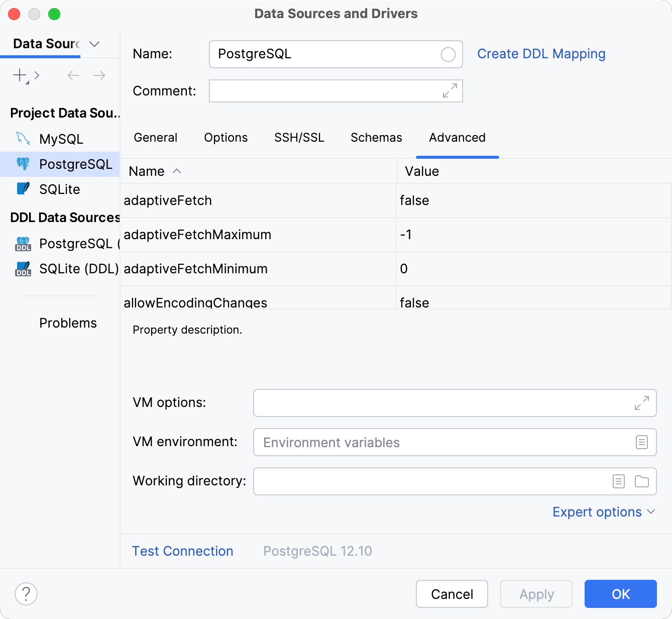Select the MySQL data source icon
Image resolution: width=672 pixels, height=619 pixels.
click(23, 139)
